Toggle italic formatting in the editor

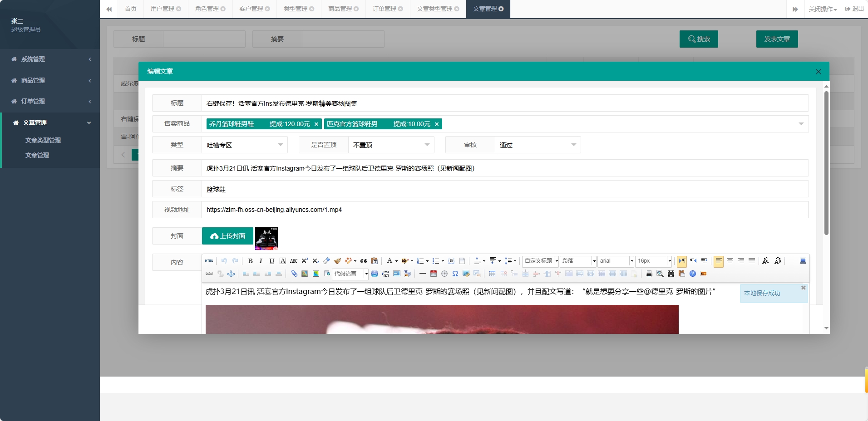(261, 261)
